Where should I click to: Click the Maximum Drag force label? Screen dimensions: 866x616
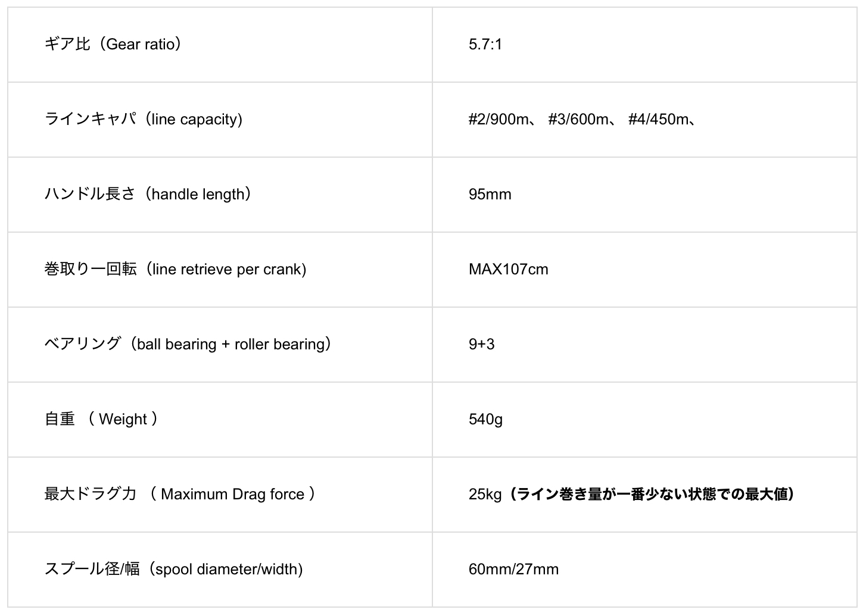click(x=232, y=494)
